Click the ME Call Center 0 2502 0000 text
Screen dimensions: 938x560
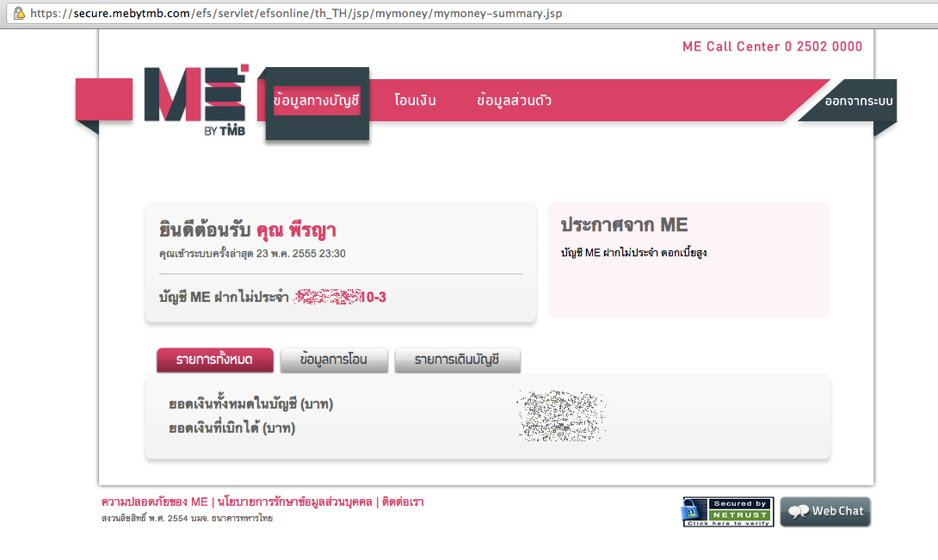point(772,46)
